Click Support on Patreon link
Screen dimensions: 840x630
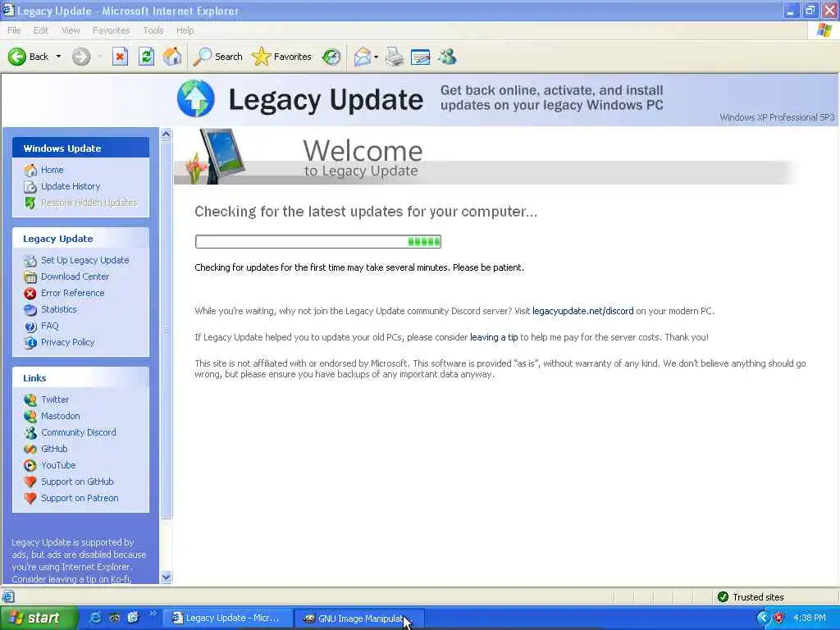click(x=80, y=498)
